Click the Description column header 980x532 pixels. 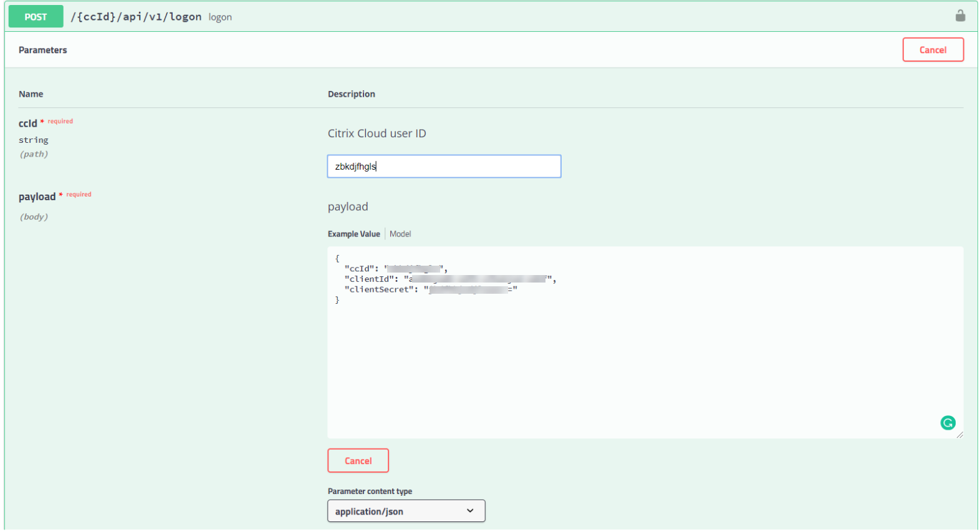coord(352,94)
